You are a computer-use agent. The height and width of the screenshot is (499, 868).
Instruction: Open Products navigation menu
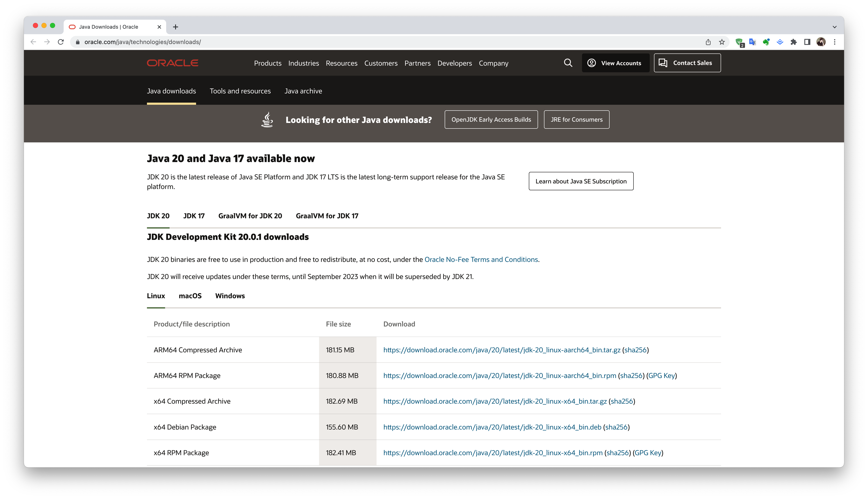268,63
